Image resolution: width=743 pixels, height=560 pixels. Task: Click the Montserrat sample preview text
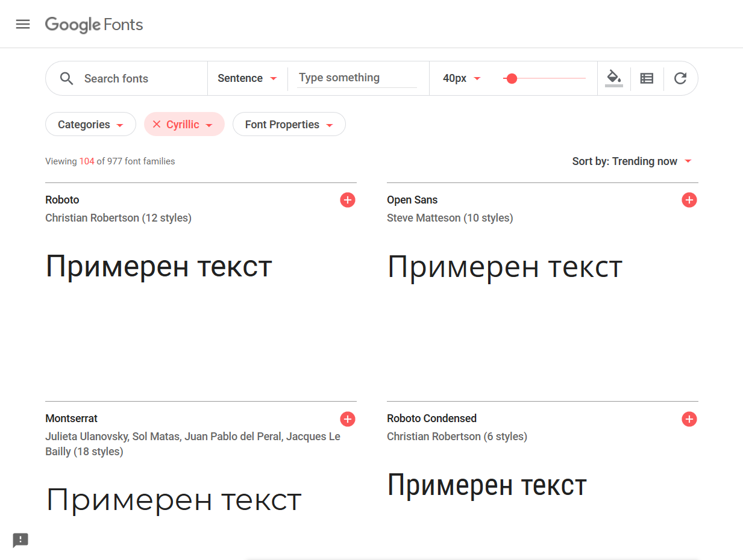point(174,500)
